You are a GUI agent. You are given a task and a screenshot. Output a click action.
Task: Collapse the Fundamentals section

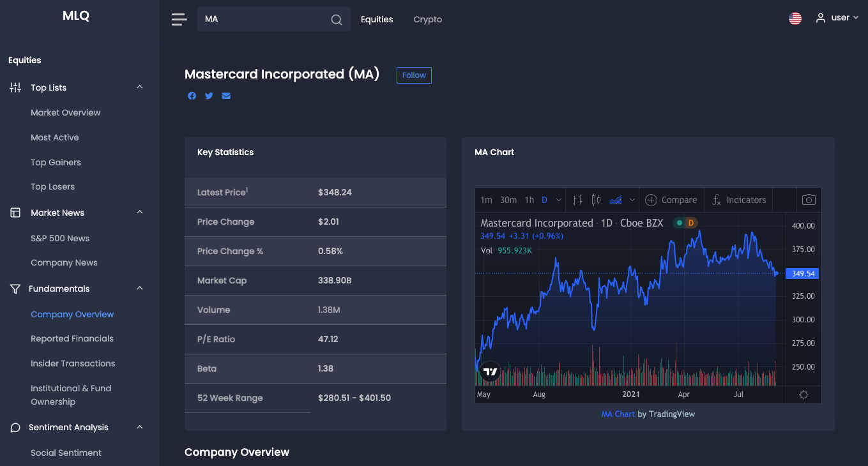140,288
